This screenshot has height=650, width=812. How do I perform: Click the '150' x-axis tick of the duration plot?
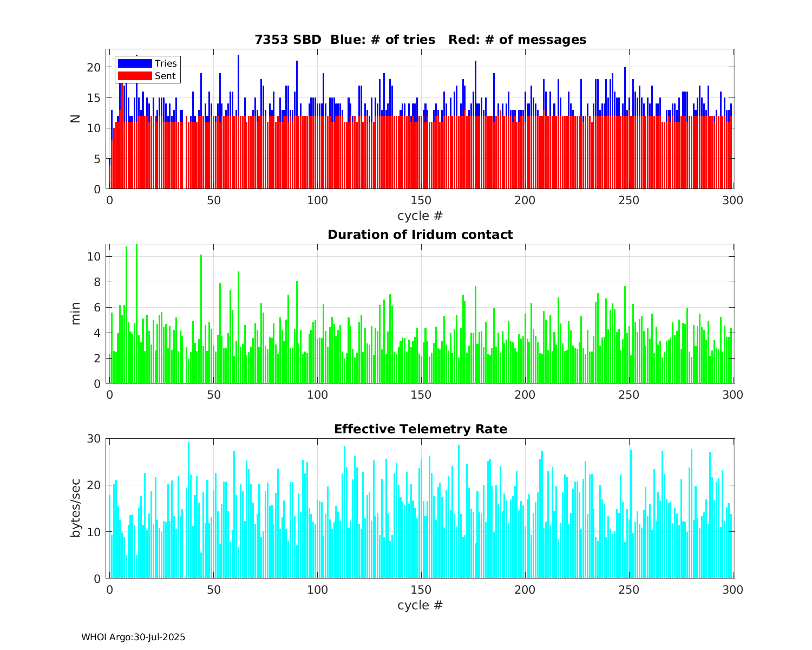421,395
